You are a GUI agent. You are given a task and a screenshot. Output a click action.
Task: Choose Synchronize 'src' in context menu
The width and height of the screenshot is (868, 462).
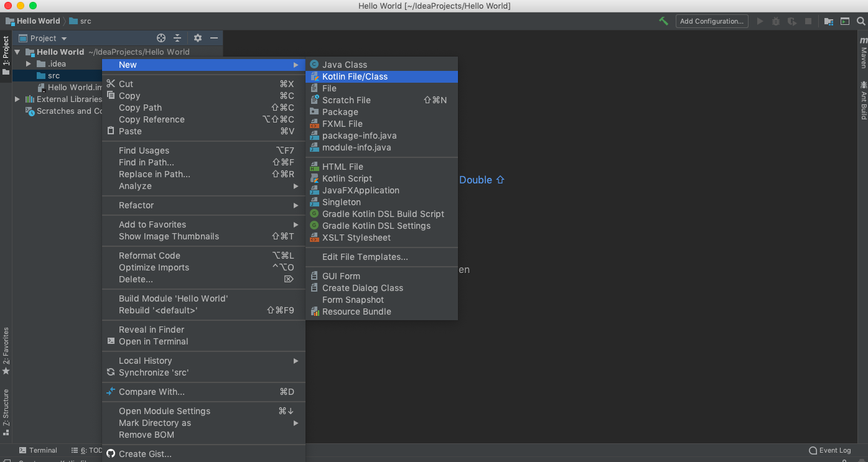tap(203, 372)
